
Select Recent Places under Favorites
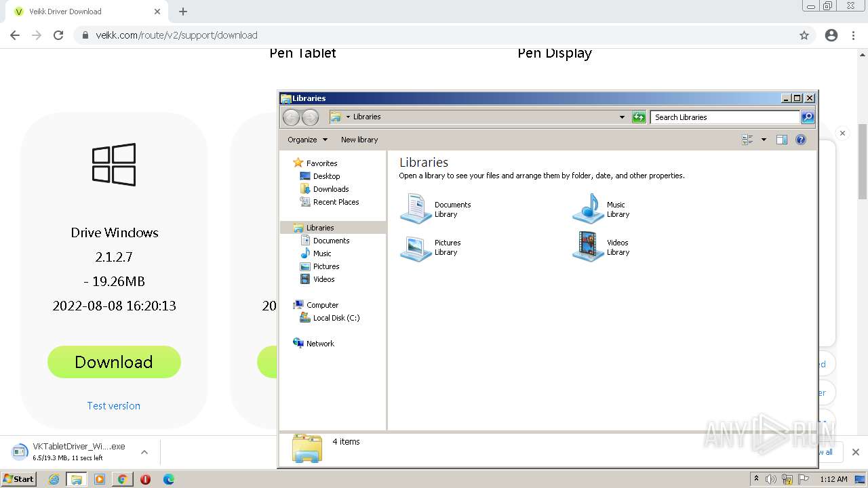click(336, 202)
